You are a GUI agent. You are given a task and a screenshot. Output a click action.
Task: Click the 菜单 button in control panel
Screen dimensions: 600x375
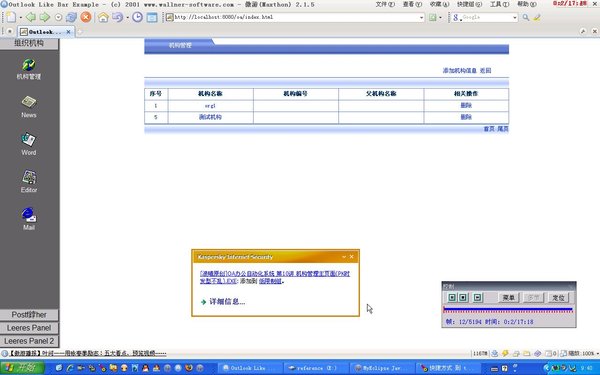pyautogui.click(x=509, y=297)
